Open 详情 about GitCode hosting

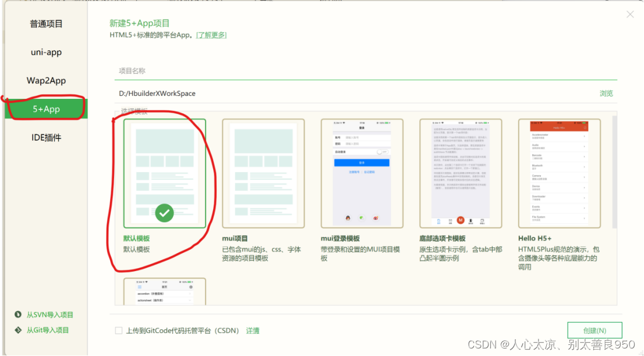(253, 330)
